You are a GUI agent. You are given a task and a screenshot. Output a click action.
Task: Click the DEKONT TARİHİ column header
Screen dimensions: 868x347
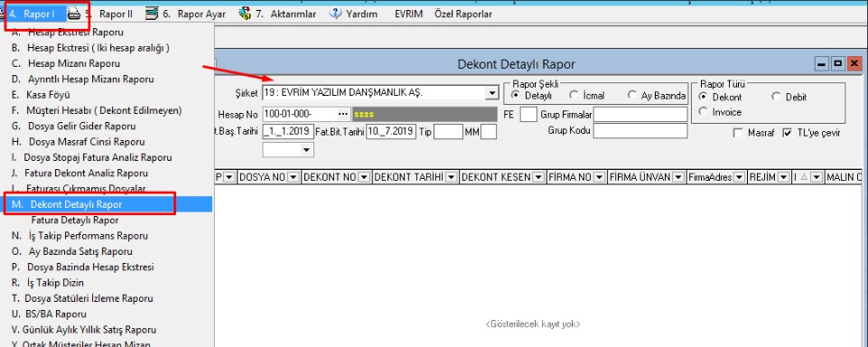pos(415,177)
